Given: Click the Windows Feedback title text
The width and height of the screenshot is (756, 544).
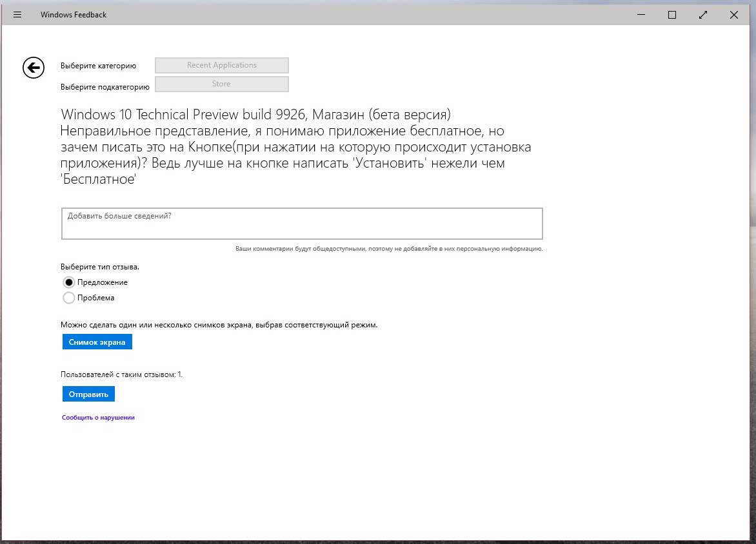Looking at the screenshot, I should point(74,15).
